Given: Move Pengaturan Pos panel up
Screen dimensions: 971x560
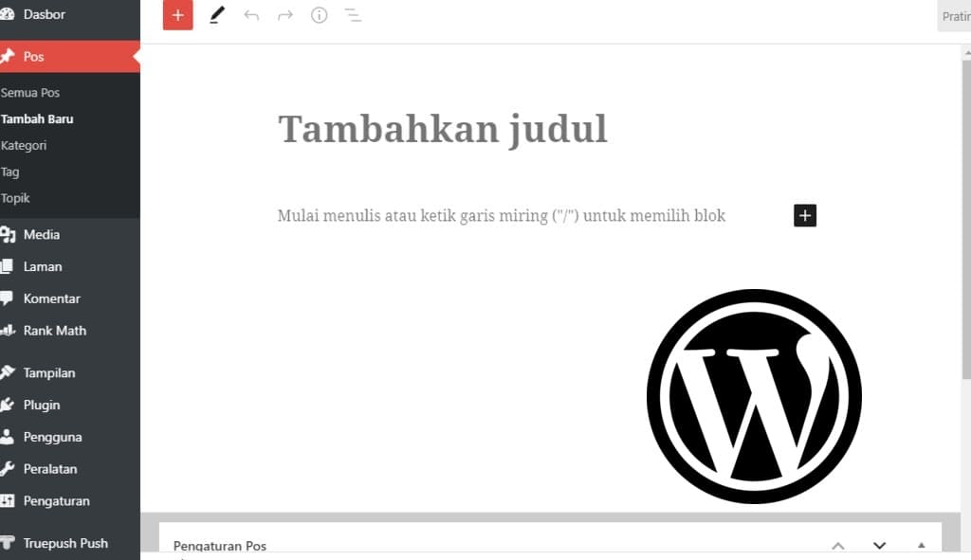Looking at the screenshot, I should point(838,546).
